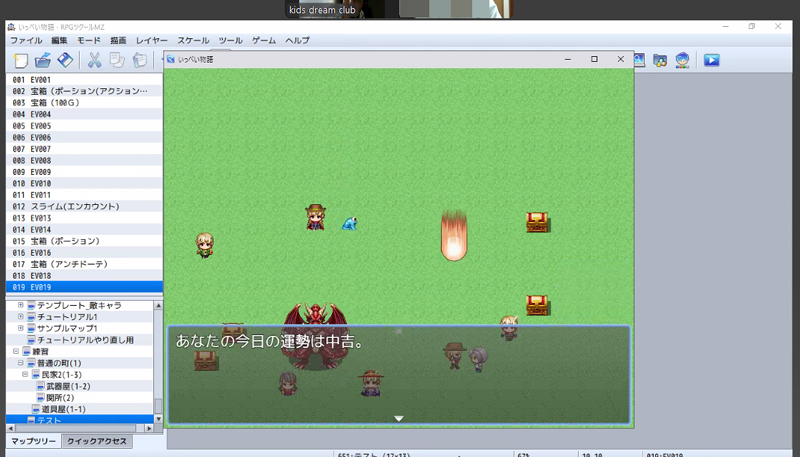Image resolution: width=800 pixels, height=457 pixels.
Task: Open the レイヤー menu
Action: click(152, 40)
